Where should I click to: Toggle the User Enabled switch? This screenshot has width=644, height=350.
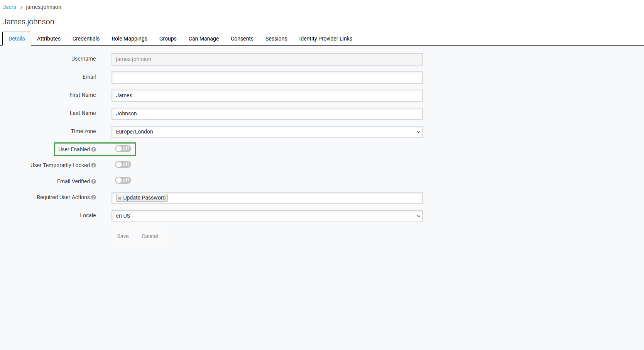point(123,149)
